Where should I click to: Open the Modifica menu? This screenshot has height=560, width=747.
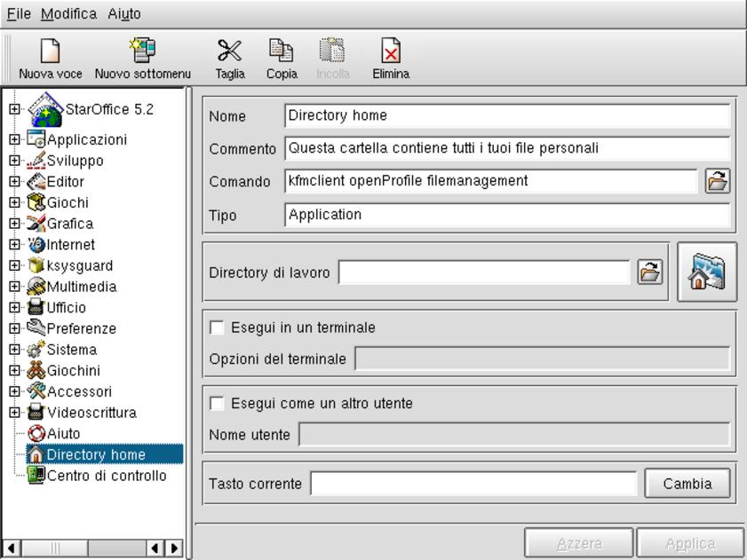[69, 14]
